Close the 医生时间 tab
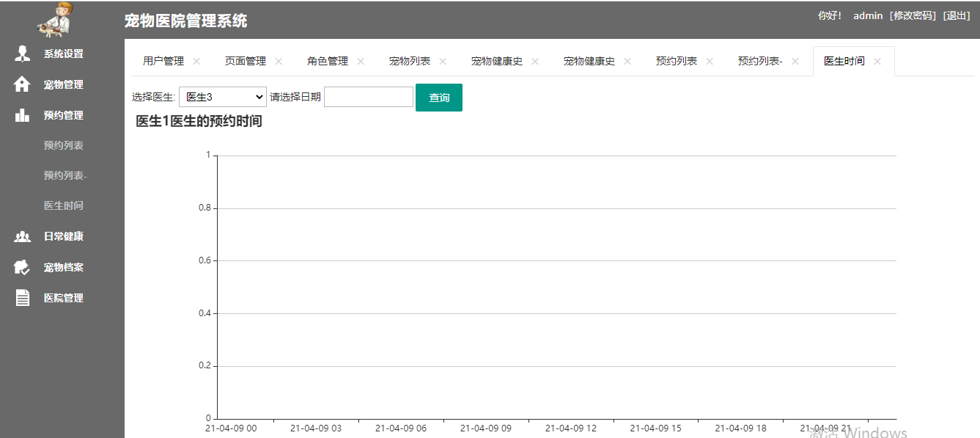980x438 pixels. pos(877,62)
